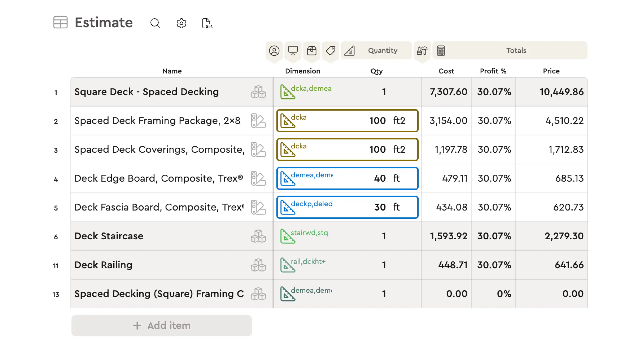The height and width of the screenshot is (352, 644).
Task: Open estimate settings gear icon
Action: coord(181,23)
